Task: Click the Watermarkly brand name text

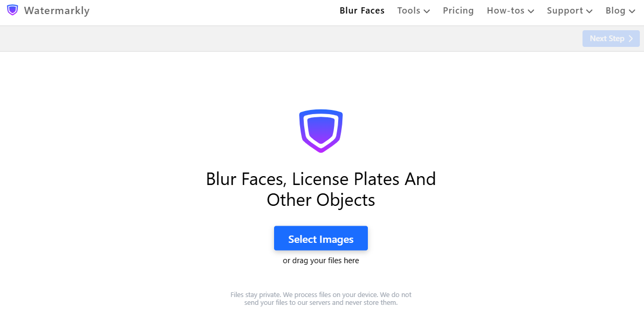Action: point(57,10)
